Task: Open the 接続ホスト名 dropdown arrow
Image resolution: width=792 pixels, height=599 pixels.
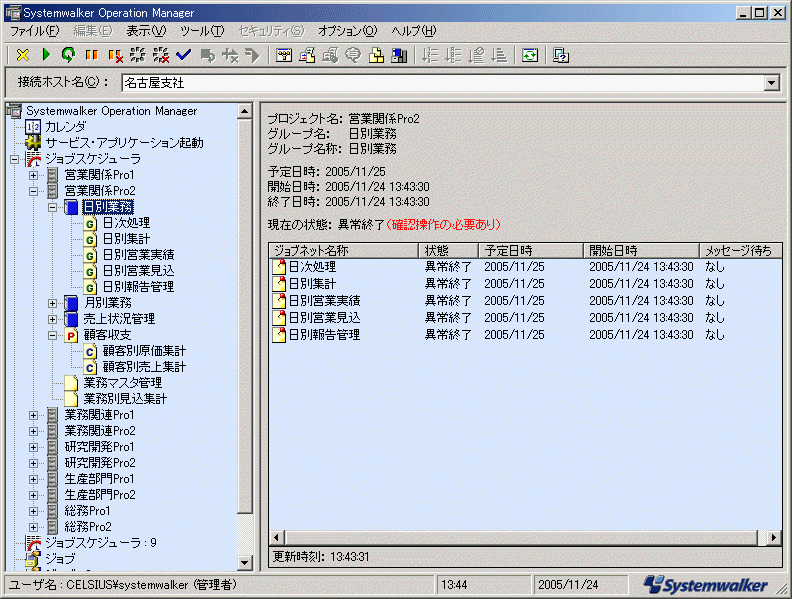Action: [771, 83]
